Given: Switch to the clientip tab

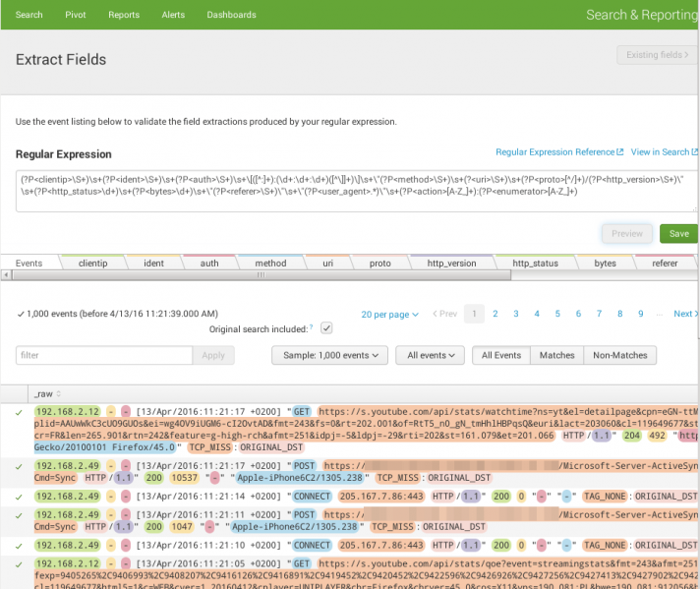Looking at the screenshot, I should (92, 263).
